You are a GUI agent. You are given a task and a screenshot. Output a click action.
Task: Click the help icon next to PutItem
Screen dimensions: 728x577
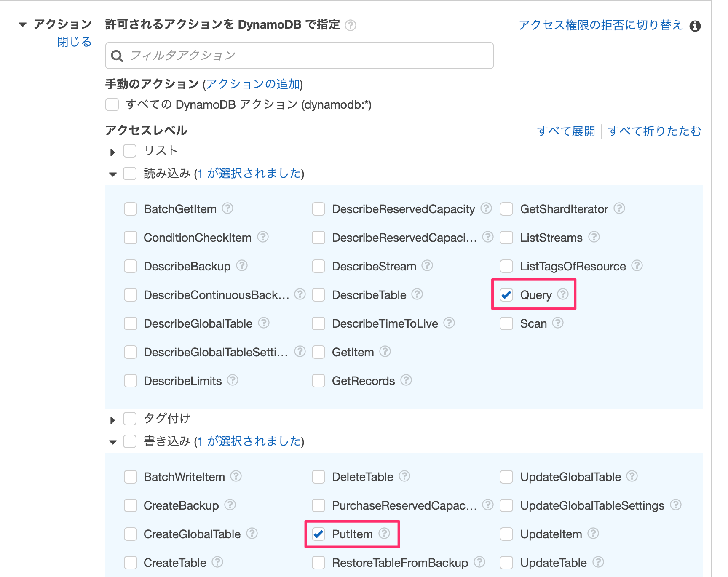click(384, 534)
